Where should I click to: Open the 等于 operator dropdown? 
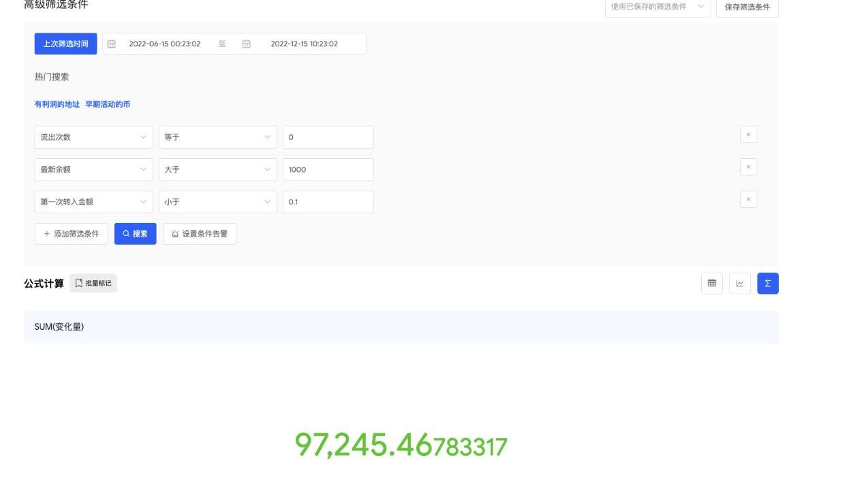pyautogui.click(x=217, y=137)
